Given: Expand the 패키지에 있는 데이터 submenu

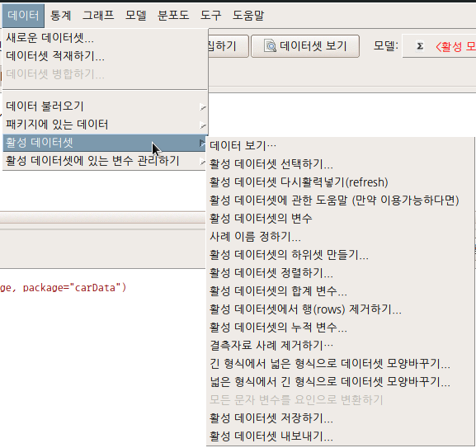Looking at the screenshot, I should [105, 125].
